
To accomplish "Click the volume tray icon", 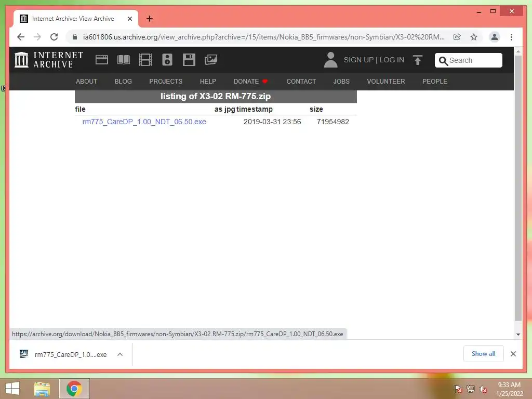I will pyautogui.click(x=483, y=389).
